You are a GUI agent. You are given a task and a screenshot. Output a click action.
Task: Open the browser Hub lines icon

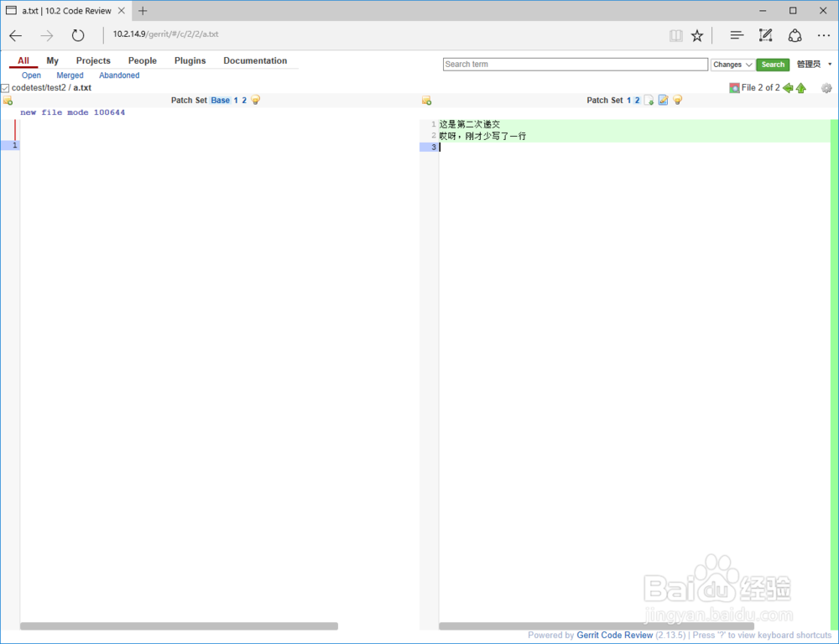[x=737, y=35]
